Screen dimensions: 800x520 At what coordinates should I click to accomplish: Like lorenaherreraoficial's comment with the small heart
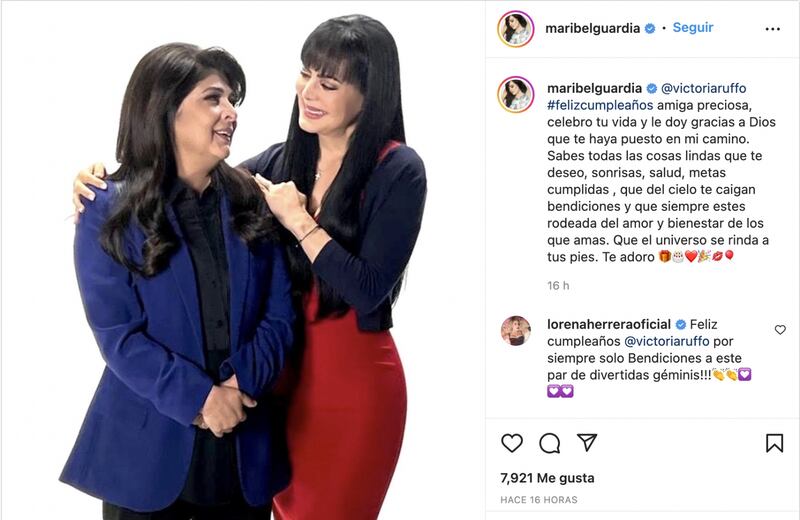click(x=780, y=330)
